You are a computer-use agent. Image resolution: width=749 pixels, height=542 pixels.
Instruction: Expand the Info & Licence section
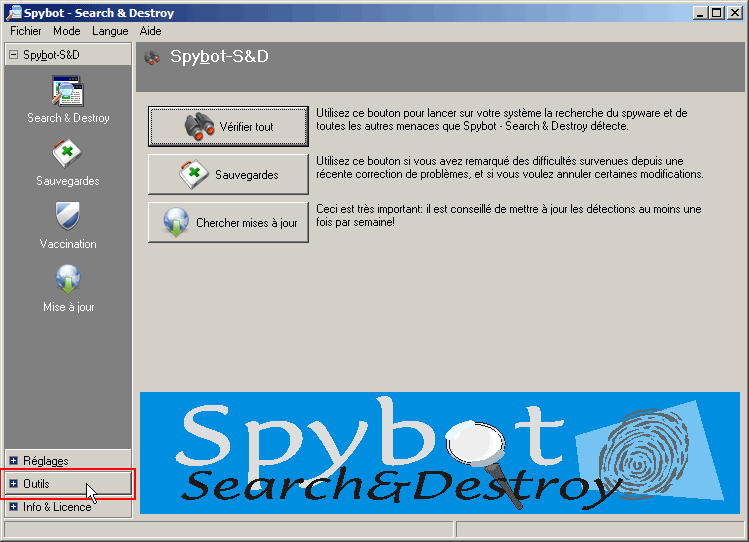pyautogui.click(x=14, y=507)
